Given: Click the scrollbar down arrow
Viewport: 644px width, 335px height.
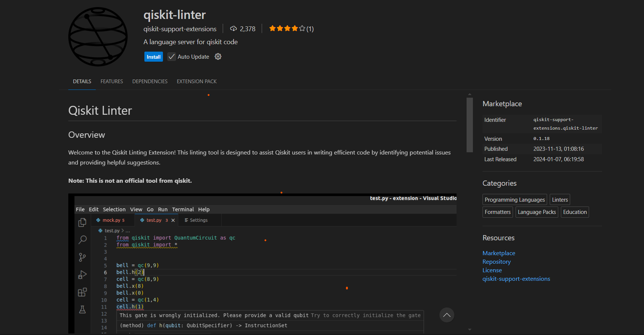Looking at the screenshot, I should [470, 329].
